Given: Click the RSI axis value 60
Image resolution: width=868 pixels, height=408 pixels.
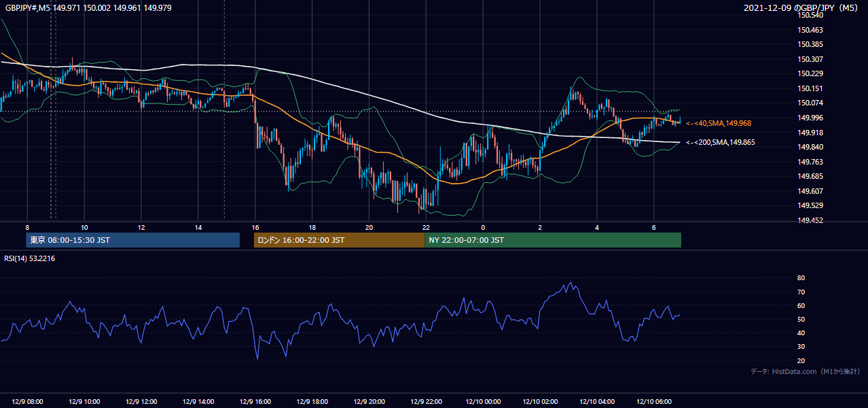Looking at the screenshot, I should coord(801,305).
